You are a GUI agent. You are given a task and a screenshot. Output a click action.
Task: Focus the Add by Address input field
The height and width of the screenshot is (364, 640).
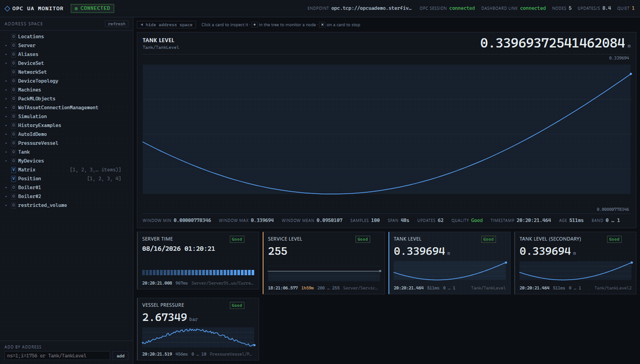click(57, 356)
